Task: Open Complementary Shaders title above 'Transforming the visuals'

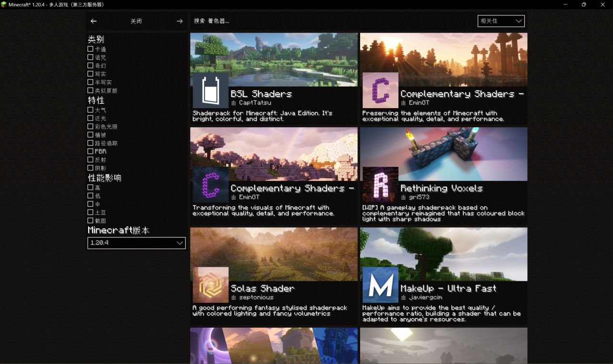Action: [292, 188]
